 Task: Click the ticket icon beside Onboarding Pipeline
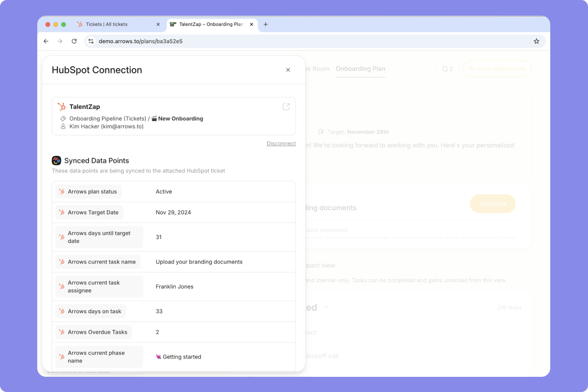tap(63, 119)
